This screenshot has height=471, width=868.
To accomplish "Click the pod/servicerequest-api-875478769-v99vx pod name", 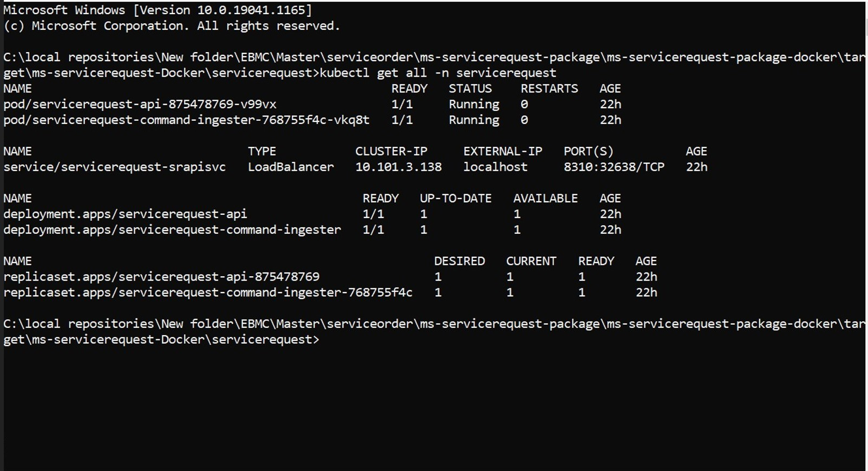I will point(140,104).
